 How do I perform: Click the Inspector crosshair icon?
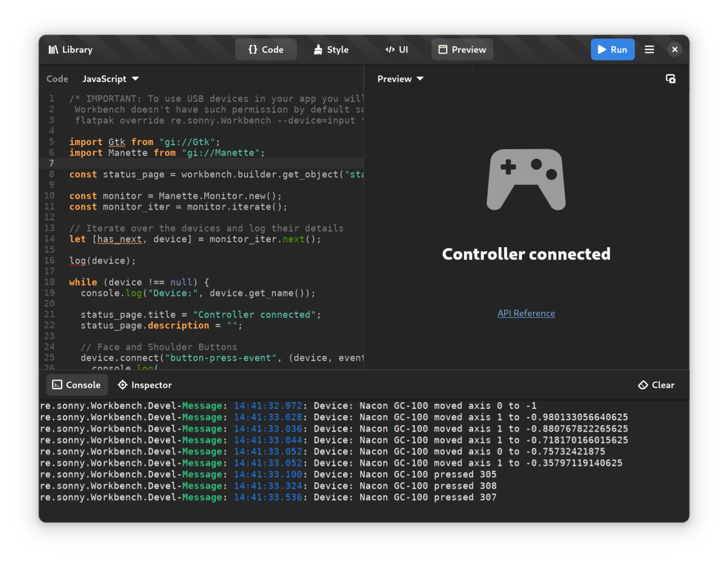pos(123,385)
